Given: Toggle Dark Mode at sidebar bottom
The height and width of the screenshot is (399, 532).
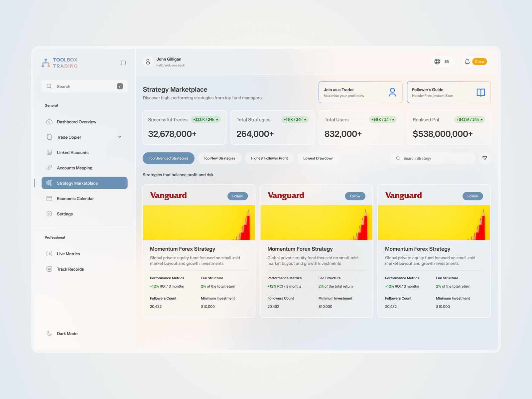Looking at the screenshot, I should tap(67, 333).
